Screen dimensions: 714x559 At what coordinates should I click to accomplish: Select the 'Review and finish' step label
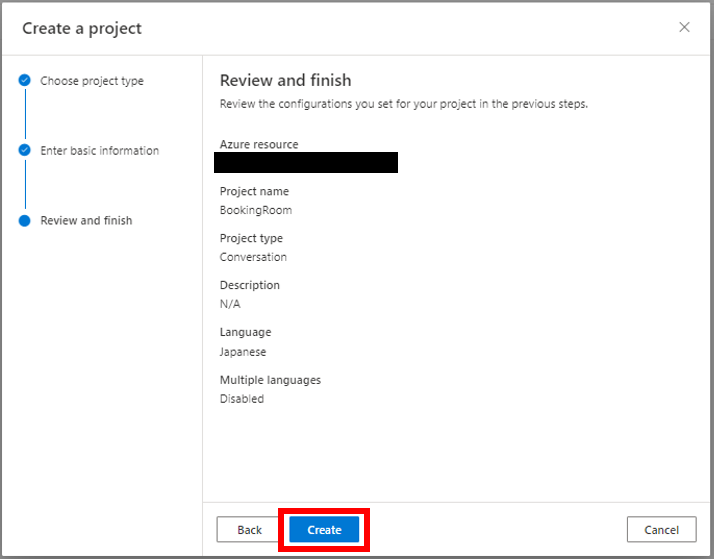click(x=87, y=221)
